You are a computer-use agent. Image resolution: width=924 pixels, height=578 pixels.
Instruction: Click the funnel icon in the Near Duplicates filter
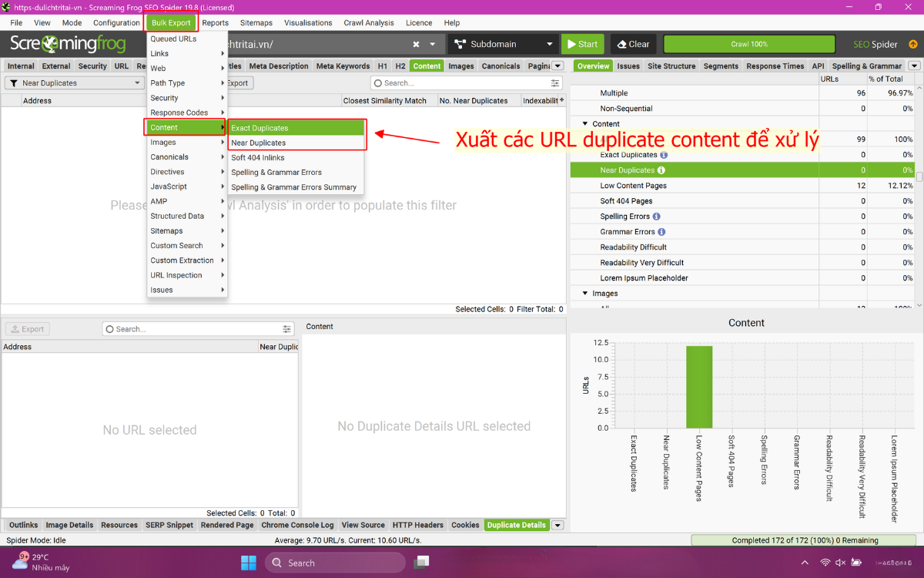[x=13, y=82]
